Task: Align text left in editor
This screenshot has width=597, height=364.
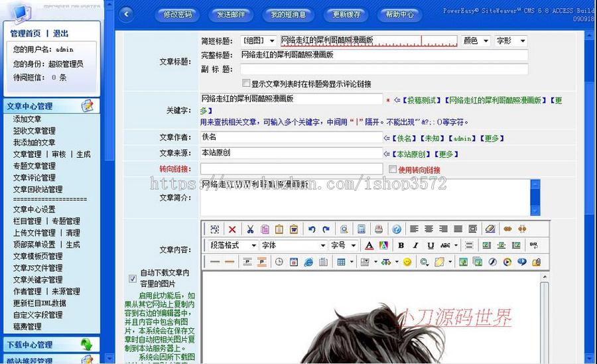Action: click(x=414, y=229)
